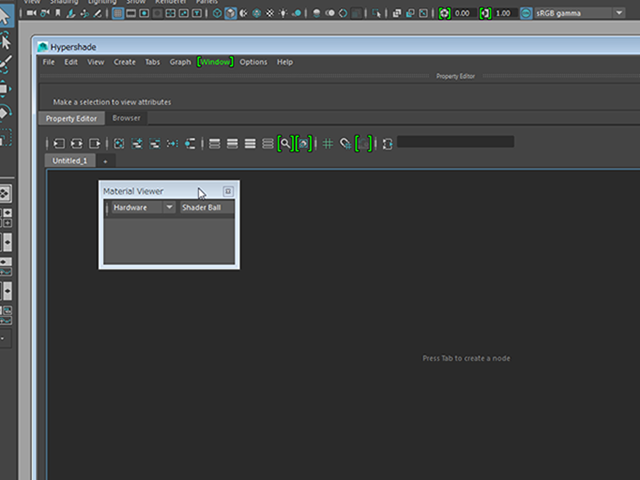Select the Paint tool in the left toolbox
Image resolution: width=640 pixels, height=480 pixels.
[5, 64]
